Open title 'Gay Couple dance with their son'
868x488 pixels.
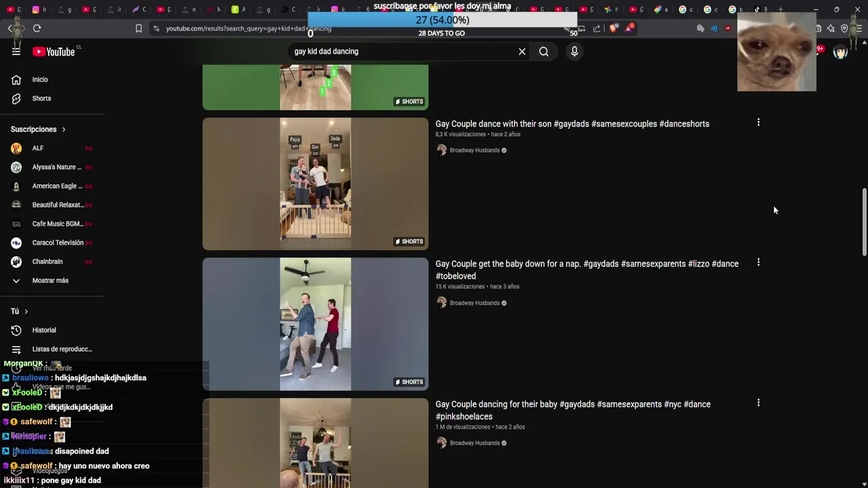point(572,124)
